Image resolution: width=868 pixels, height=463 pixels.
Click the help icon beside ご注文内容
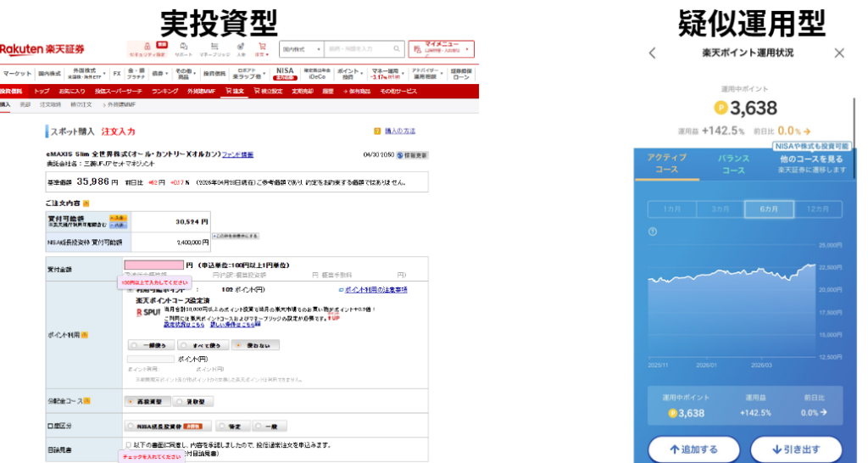click(86, 204)
